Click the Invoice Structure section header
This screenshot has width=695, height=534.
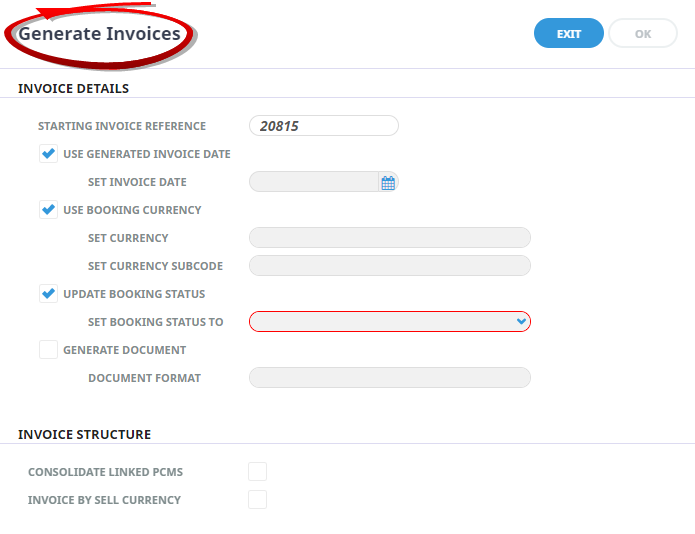85,434
